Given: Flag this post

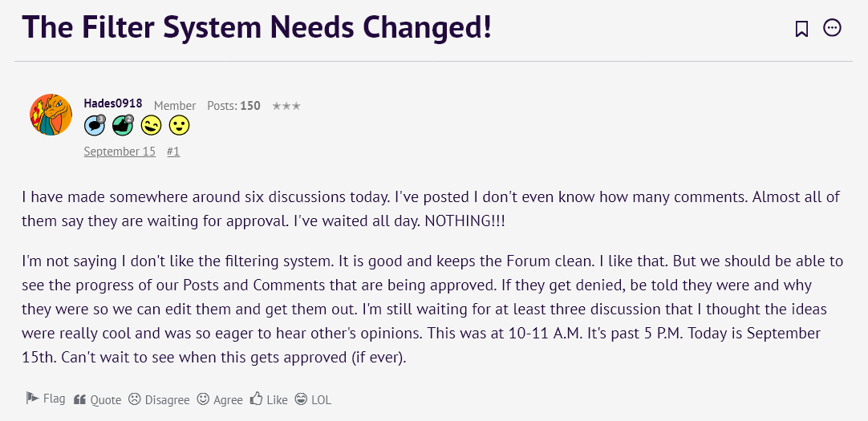Looking at the screenshot, I should [46, 399].
